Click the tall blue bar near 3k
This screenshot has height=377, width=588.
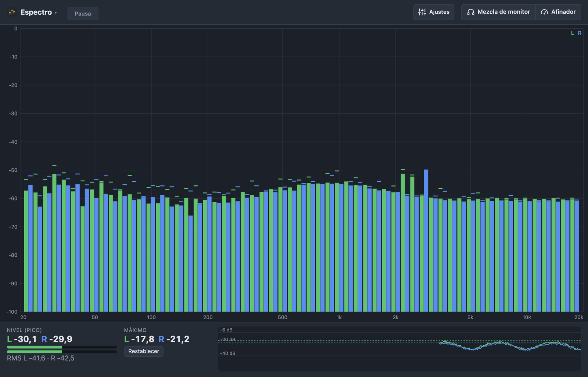pyautogui.click(x=426, y=241)
